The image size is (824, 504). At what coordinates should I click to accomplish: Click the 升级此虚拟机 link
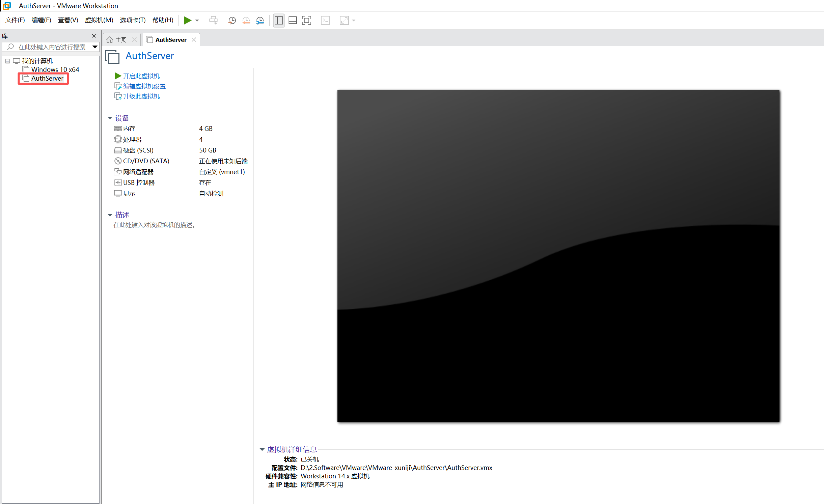coord(141,96)
